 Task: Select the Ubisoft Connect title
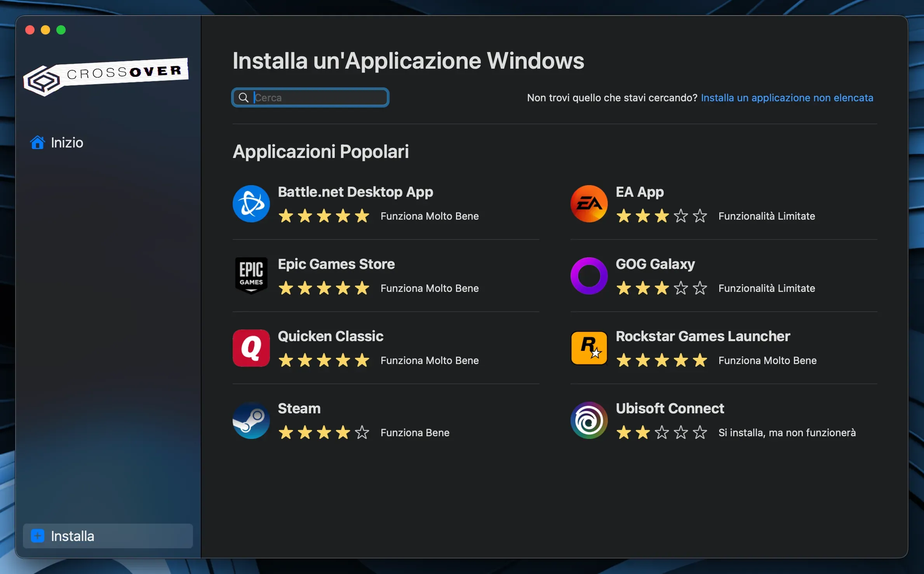[670, 409]
